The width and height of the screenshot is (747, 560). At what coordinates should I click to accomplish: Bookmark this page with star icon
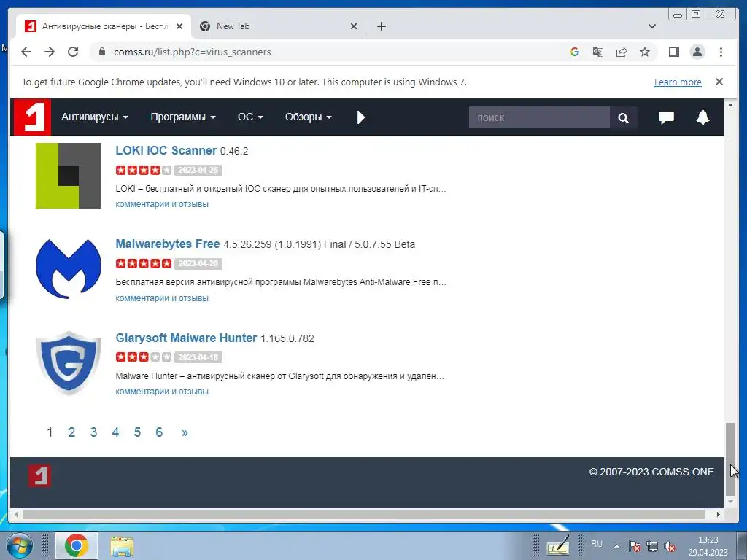click(645, 52)
